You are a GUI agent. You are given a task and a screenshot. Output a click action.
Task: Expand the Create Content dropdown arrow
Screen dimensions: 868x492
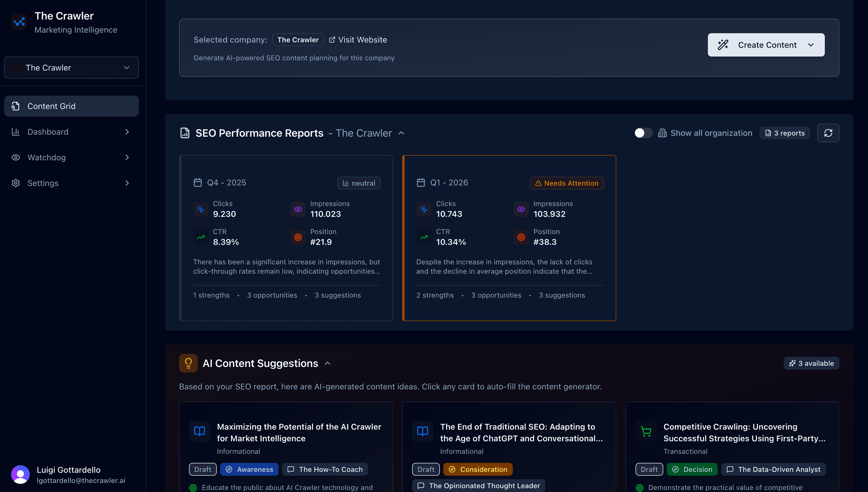(x=811, y=45)
